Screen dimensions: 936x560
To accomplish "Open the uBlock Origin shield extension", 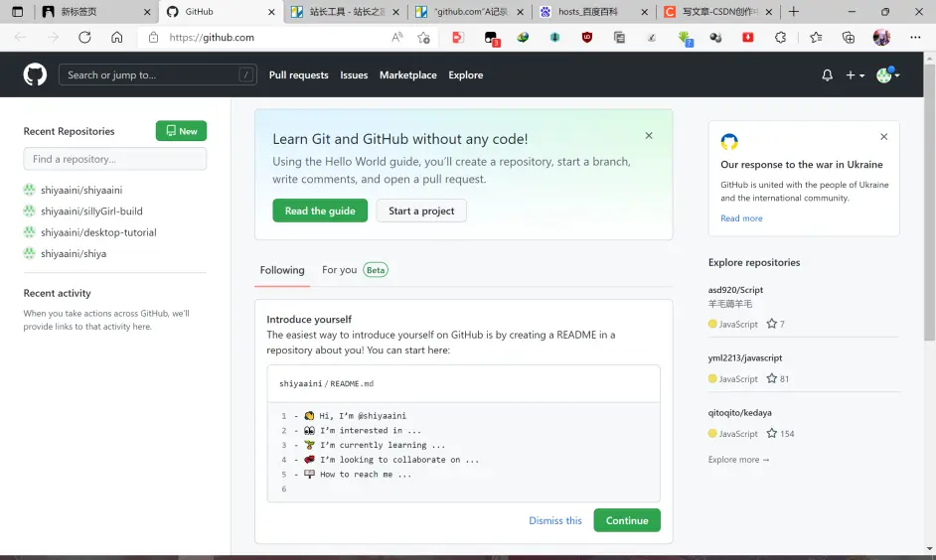I will click(x=587, y=37).
